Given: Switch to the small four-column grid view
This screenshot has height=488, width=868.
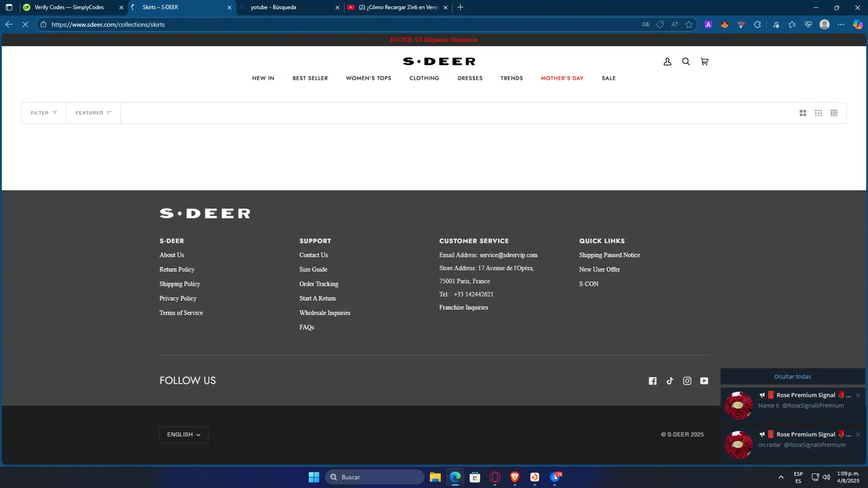Looking at the screenshot, I should [834, 113].
